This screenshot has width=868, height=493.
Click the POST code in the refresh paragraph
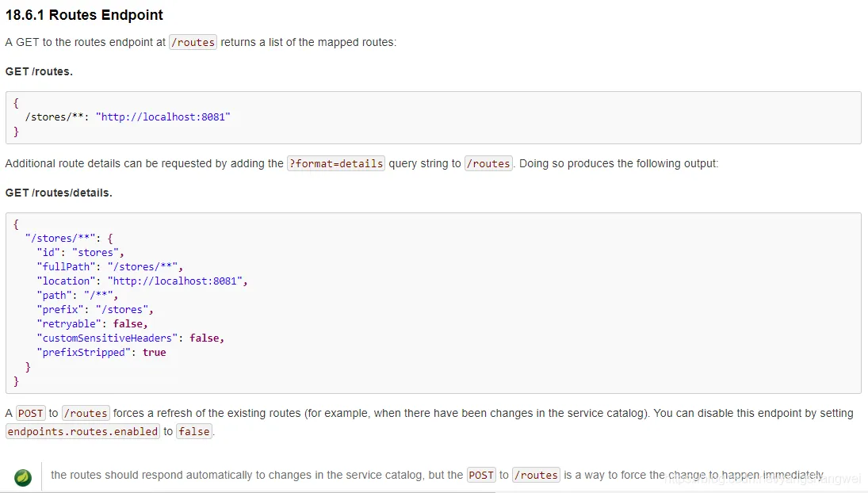31,413
